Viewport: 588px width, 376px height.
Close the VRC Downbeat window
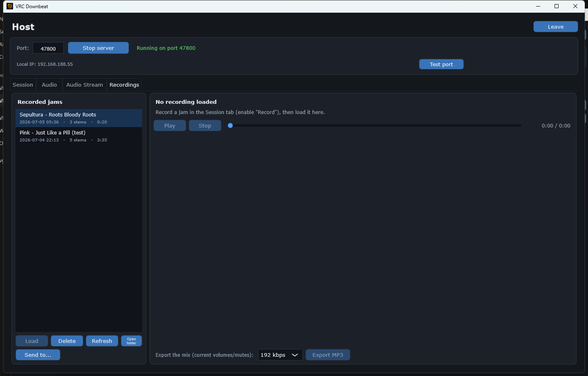click(x=575, y=6)
